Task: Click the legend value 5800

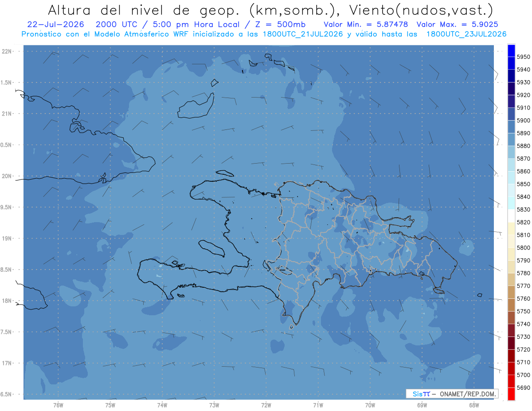Action: [x=523, y=248]
